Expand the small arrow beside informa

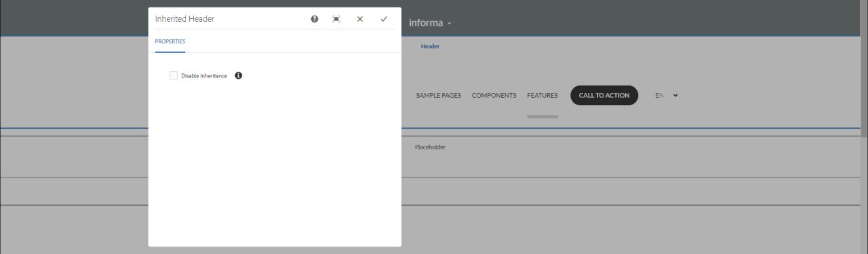(449, 24)
